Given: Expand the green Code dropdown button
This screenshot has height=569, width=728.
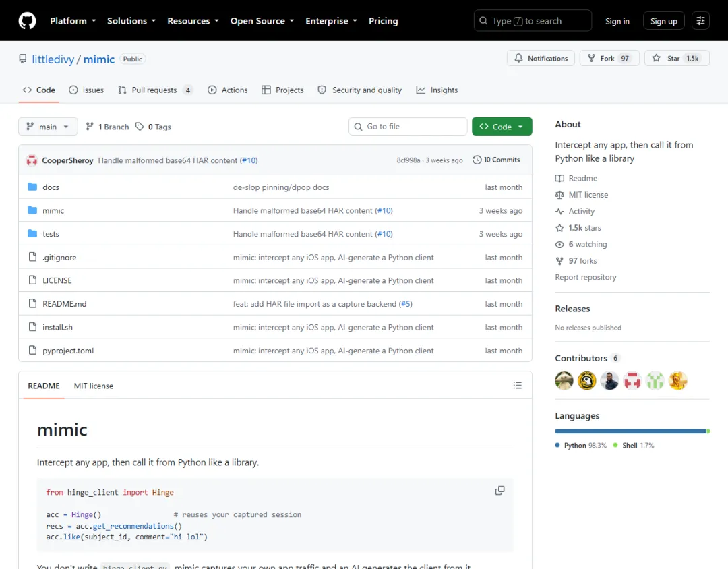Looking at the screenshot, I should [502, 127].
